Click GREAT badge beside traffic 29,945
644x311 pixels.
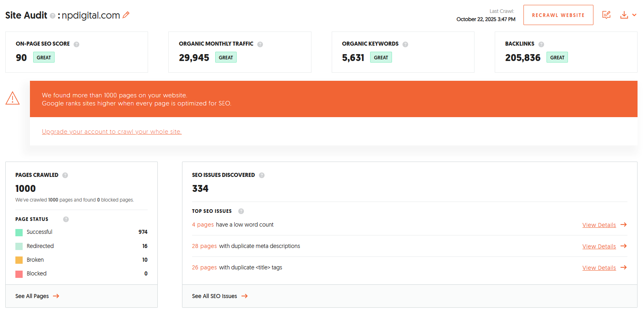pos(226,57)
